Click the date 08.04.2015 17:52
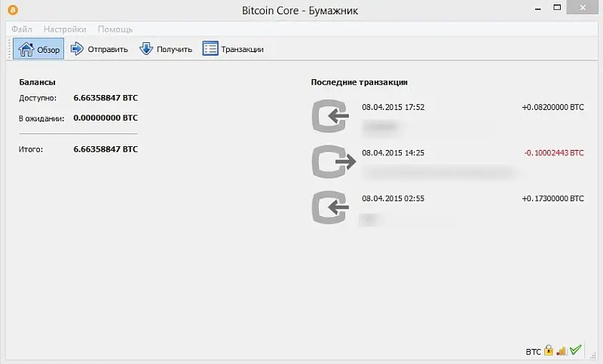603x364 pixels. pyautogui.click(x=393, y=107)
